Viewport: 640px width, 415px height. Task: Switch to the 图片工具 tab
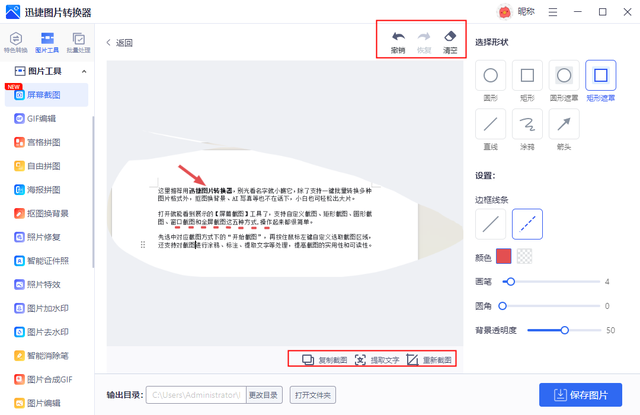pyautogui.click(x=47, y=42)
